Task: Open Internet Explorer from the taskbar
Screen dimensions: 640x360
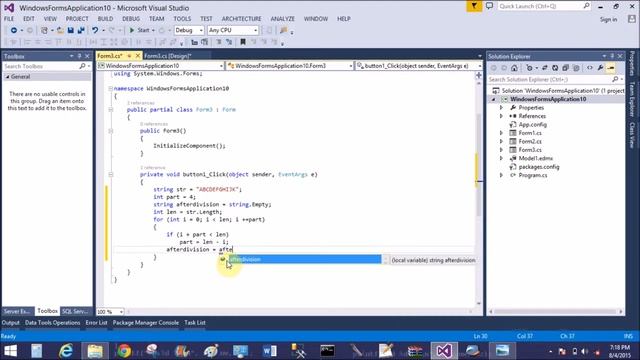Action: (x=66, y=351)
